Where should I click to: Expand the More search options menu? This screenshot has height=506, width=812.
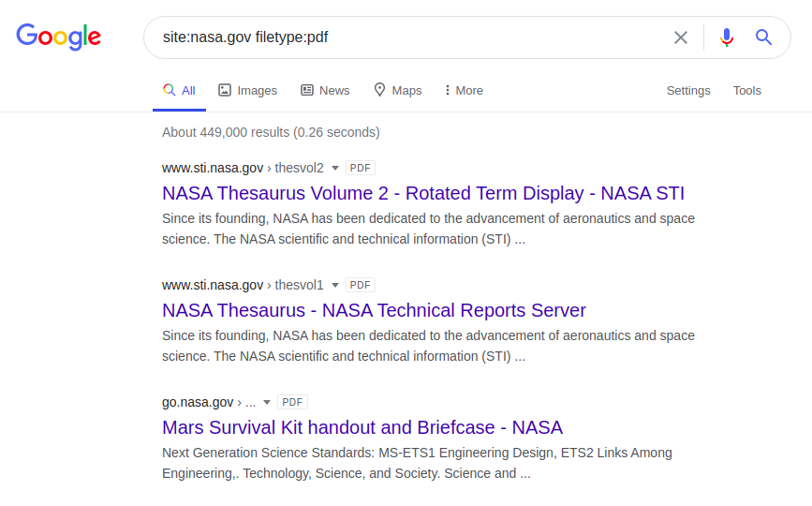click(x=464, y=91)
